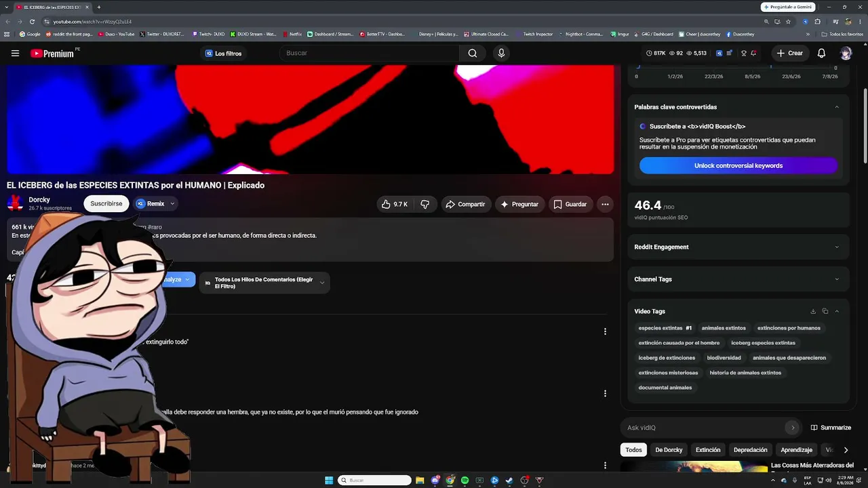Open the vidIQ trophy icon

744,54
